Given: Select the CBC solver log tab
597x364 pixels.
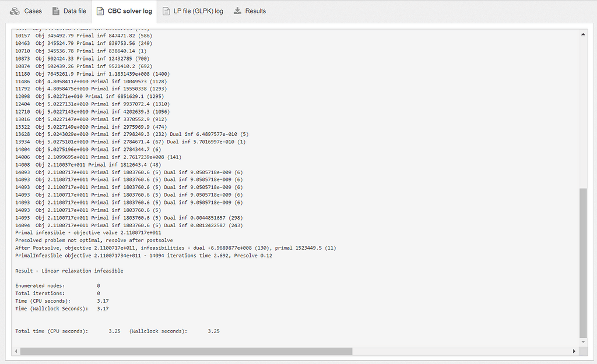Looking at the screenshot, I should tap(124, 10).
